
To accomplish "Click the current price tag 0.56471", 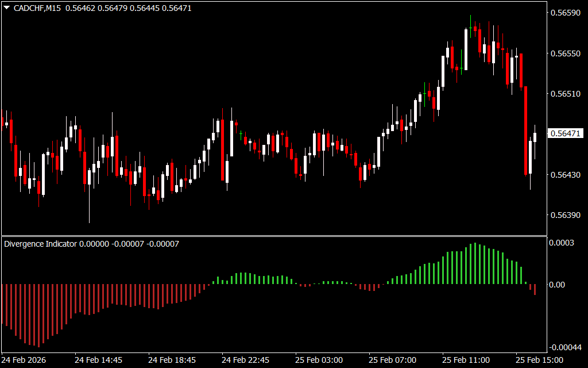I will pos(565,133).
